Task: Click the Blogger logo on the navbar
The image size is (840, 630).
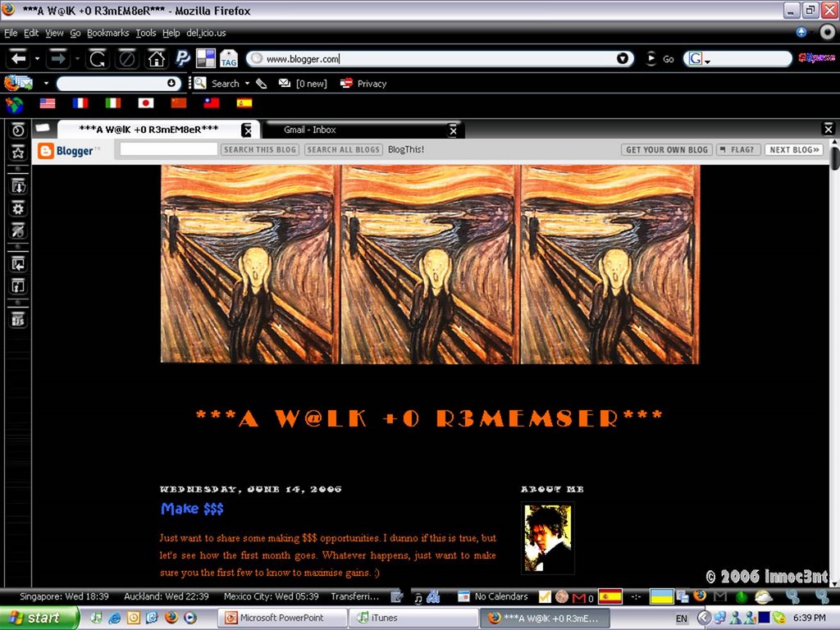Action: (x=69, y=151)
